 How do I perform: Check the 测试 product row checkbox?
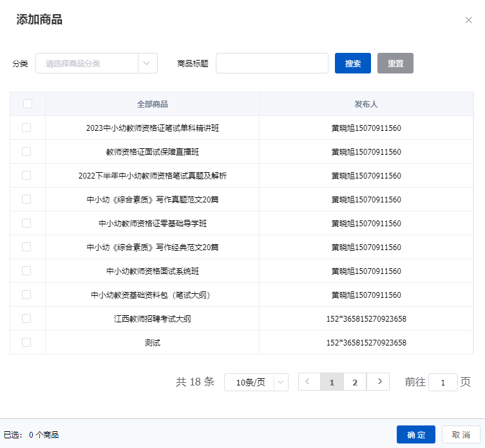click(26, 342)
